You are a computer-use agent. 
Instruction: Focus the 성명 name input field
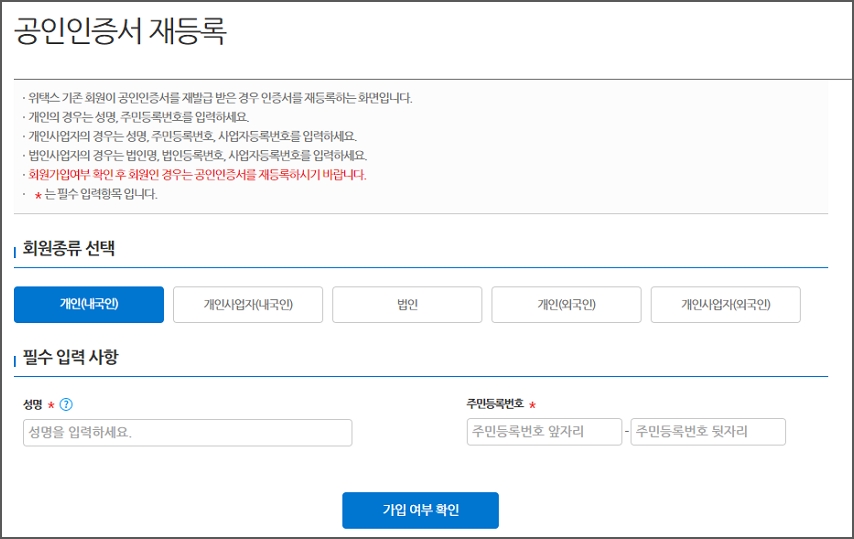pyautogui.click(x=187, y=432)
